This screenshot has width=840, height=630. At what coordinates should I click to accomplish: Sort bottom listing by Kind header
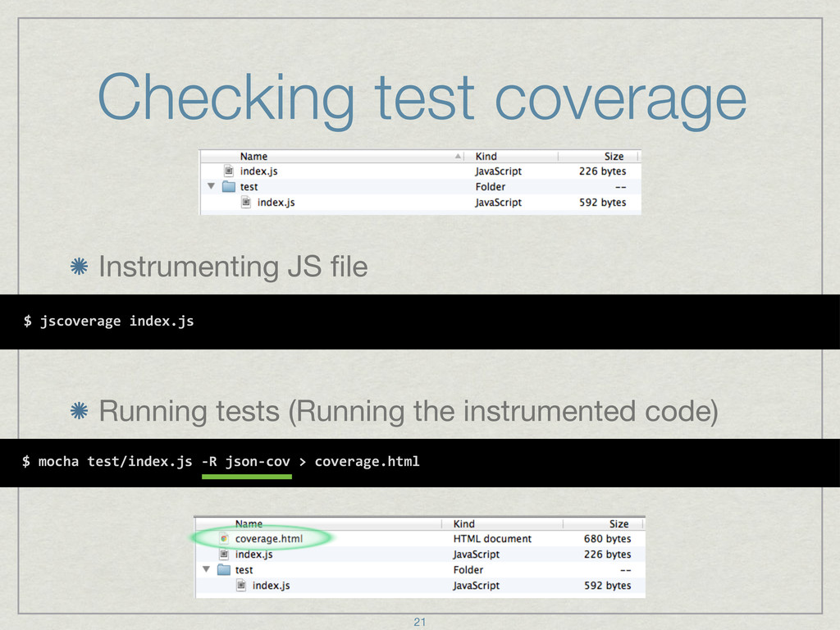(464, 523)
